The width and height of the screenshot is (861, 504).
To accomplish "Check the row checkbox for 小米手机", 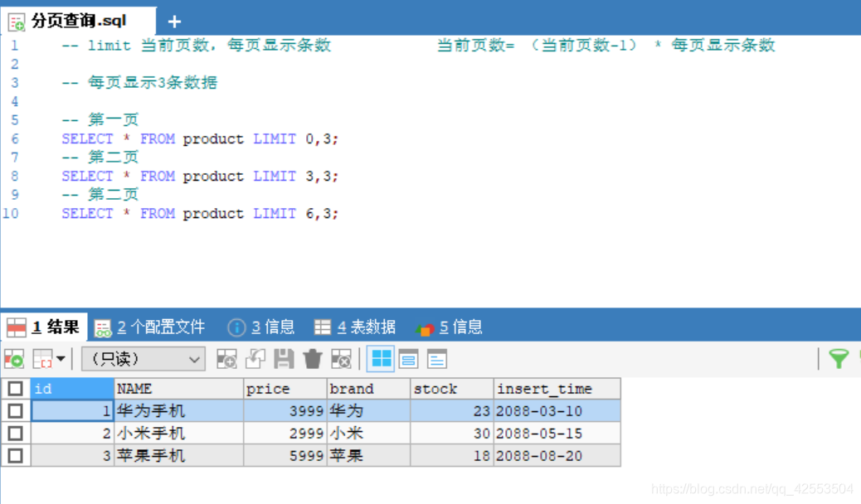I will (16, 434).
